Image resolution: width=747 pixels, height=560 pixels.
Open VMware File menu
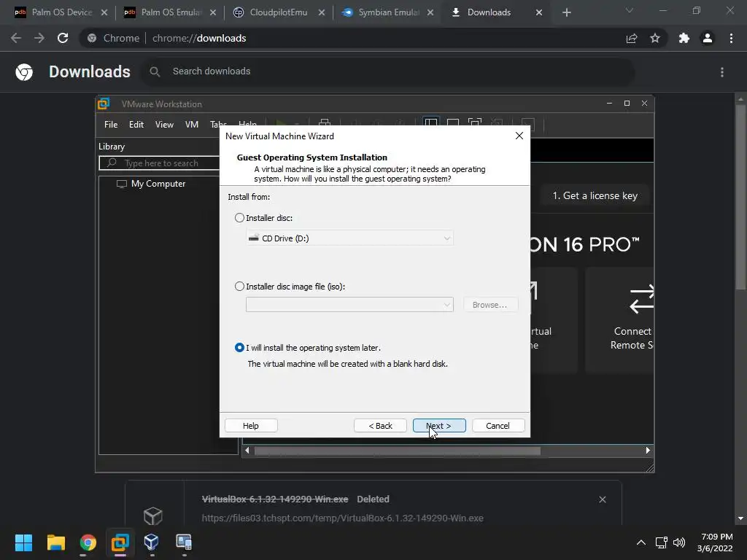pyautogui.click(x=111, y=124)
